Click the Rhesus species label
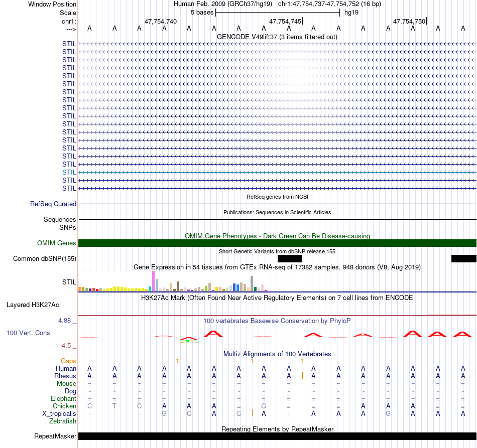Screen dimensions: 477x448 pos(65,376)
